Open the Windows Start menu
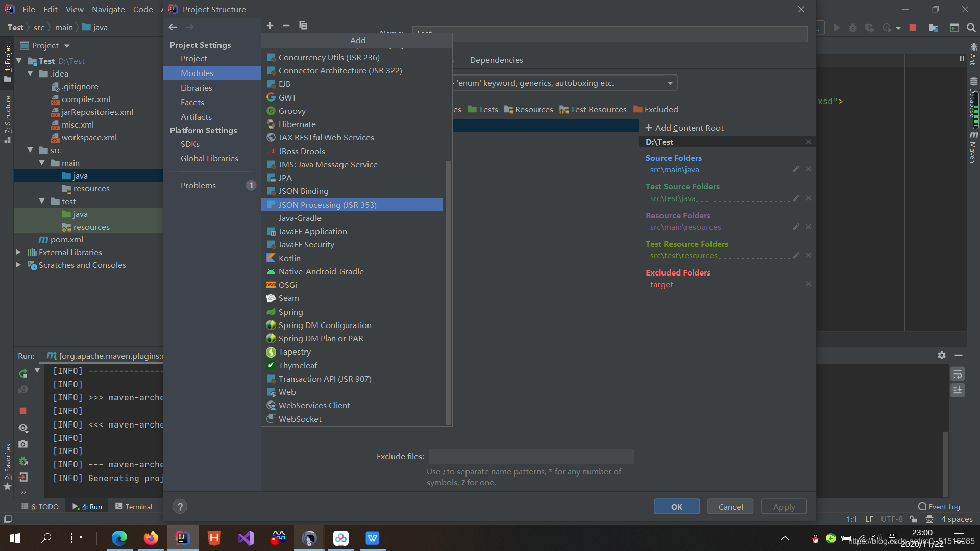 (15, 538)
